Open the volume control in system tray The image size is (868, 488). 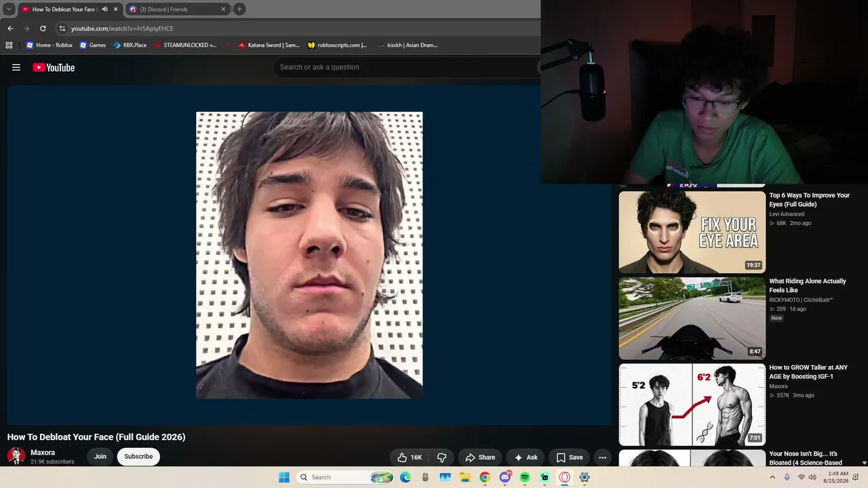[814, 477]
